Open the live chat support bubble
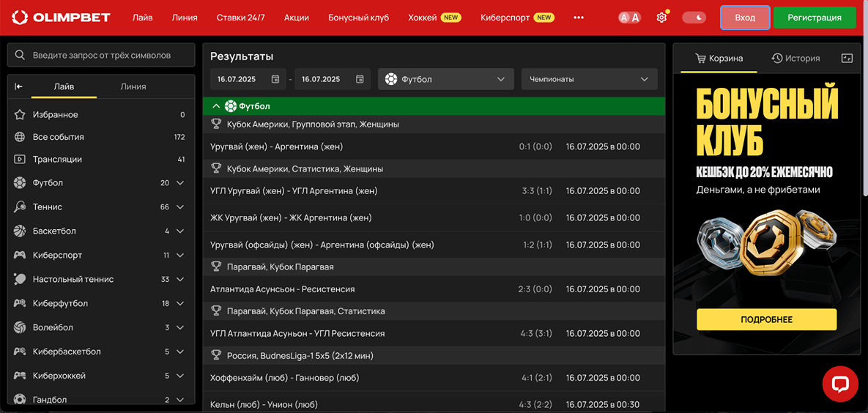 839,384
